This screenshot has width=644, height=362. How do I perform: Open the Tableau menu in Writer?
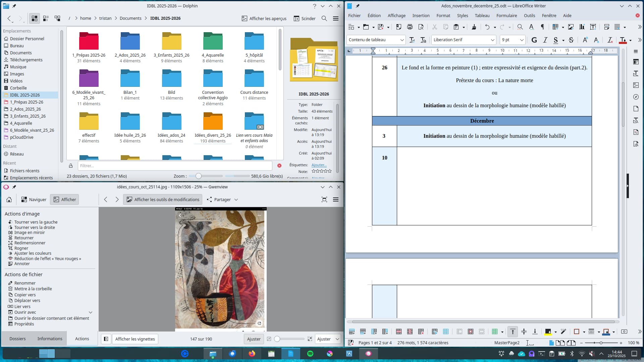[482, 15]
